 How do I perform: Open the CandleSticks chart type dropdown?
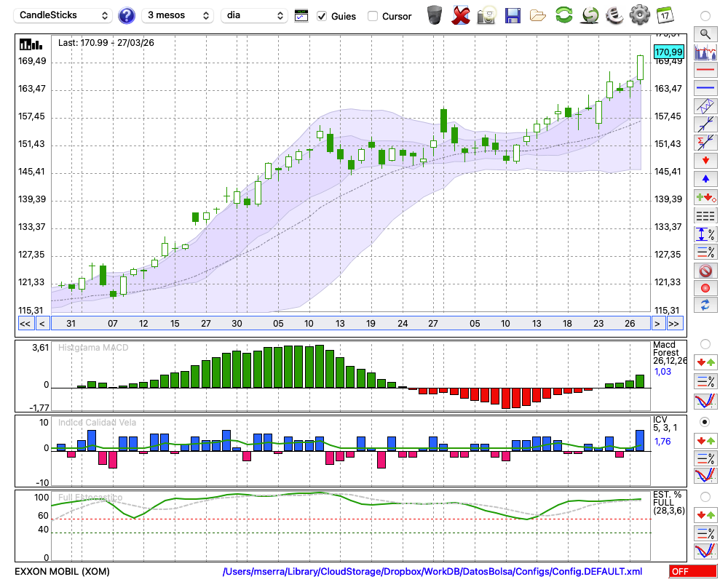pyautogui.click(x=64, y=15)
